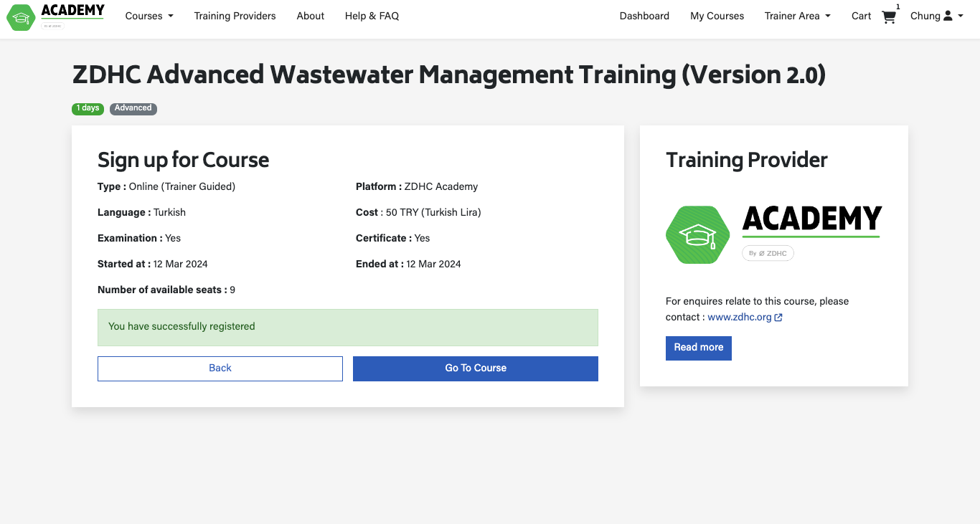
Task: Click the 'Examination : Yes' text
Action: tap(139, 238)
